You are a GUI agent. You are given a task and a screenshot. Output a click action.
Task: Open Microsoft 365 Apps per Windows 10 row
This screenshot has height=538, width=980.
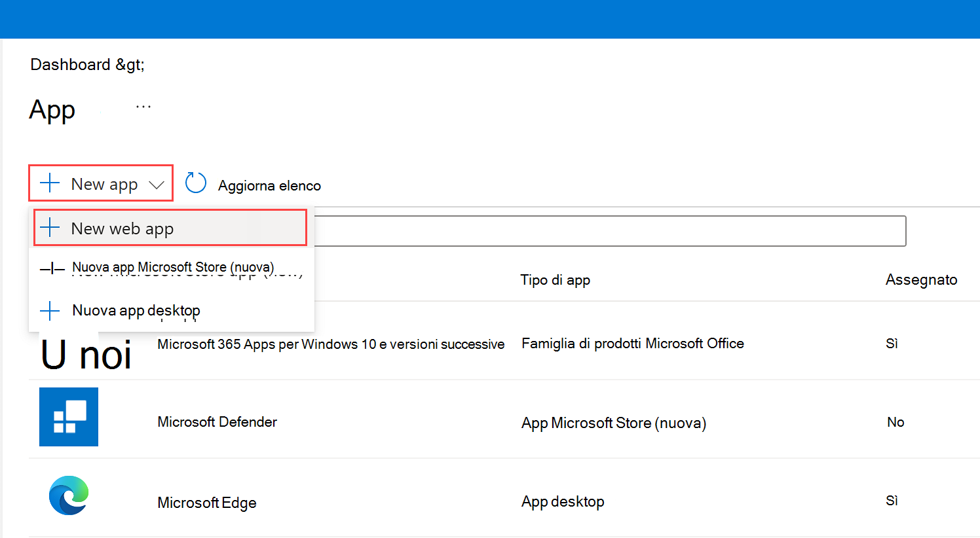[x=331, y=344]
